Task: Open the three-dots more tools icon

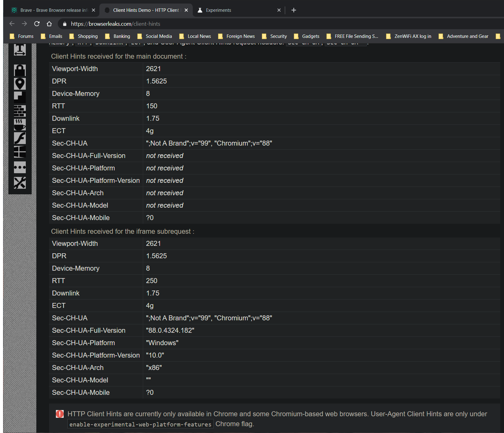Action: click(x=20, y=168)
